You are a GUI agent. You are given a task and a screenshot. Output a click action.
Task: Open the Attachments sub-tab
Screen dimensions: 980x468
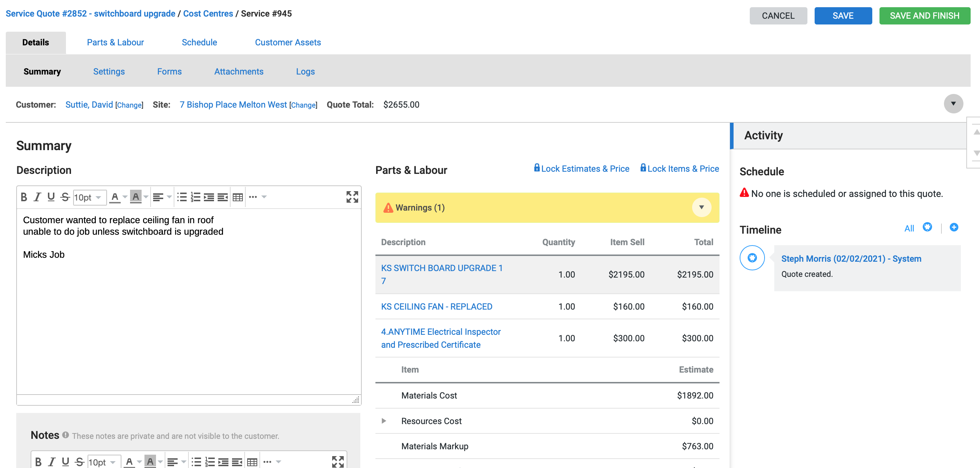[x=239, y=72]
